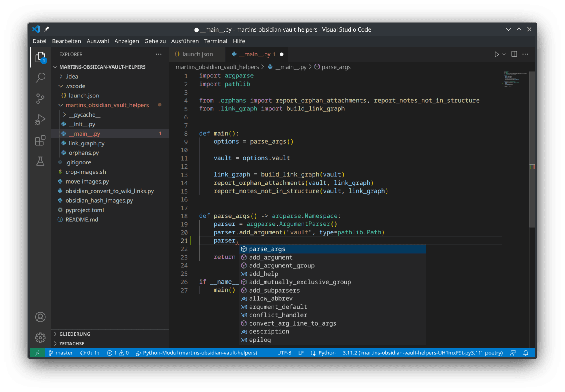Open the Source Control view
Viewport: 565px width, 392px height.
tap(40, 99)
